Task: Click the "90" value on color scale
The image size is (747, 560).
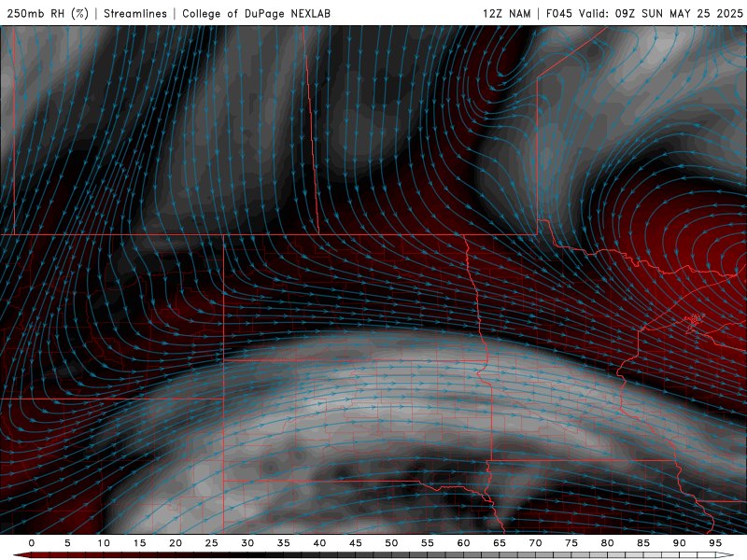Action: pyautogui.click(x=679, y=543)
